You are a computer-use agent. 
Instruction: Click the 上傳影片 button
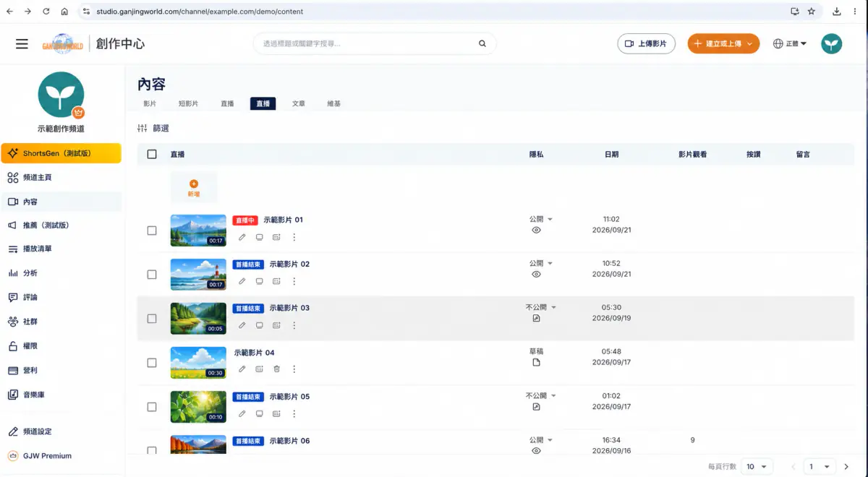[646, 43]
